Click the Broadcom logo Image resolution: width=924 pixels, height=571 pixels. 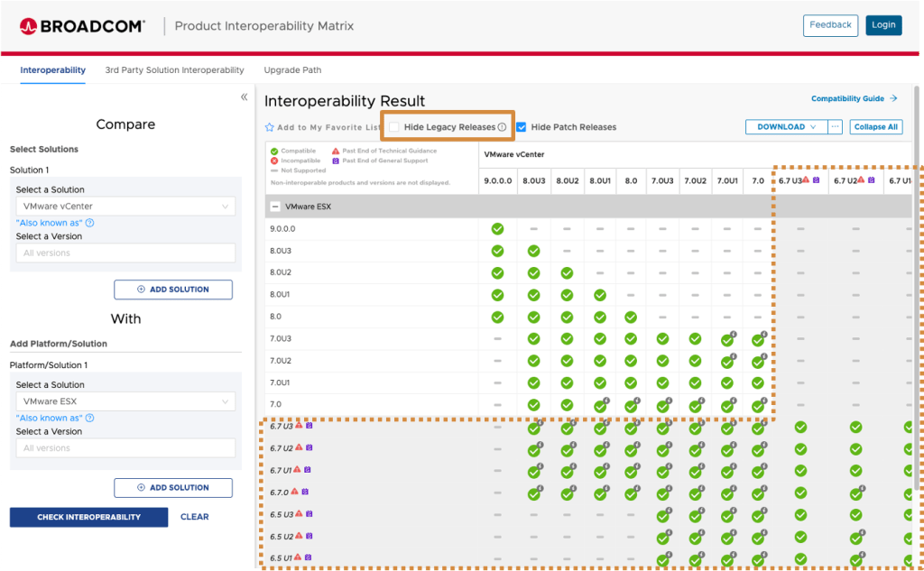pyautogui.click(x=82, y=26)
